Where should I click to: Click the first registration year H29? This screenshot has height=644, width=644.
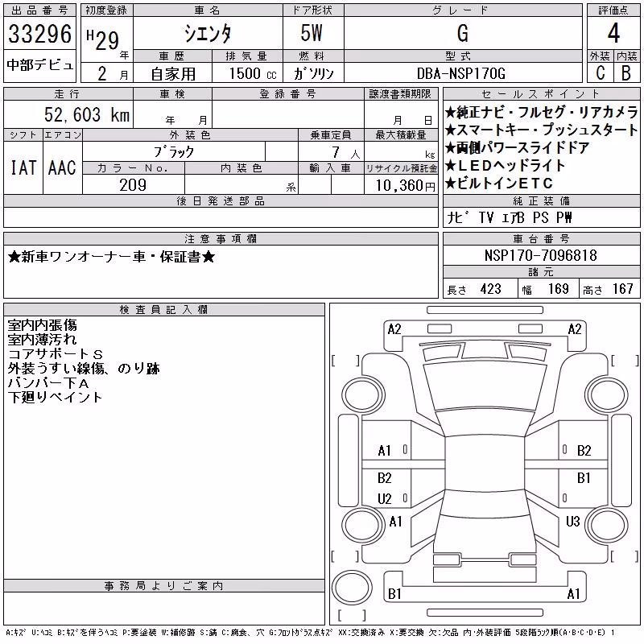tap(103, 39)
